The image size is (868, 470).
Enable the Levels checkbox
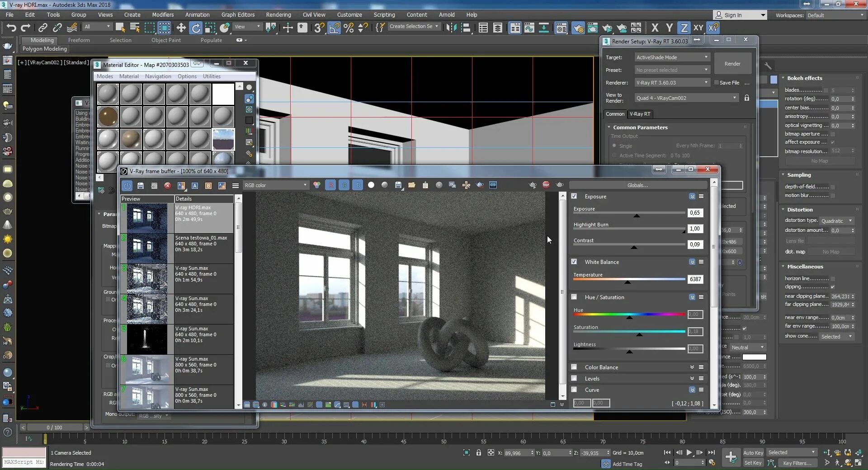(574, 378)
